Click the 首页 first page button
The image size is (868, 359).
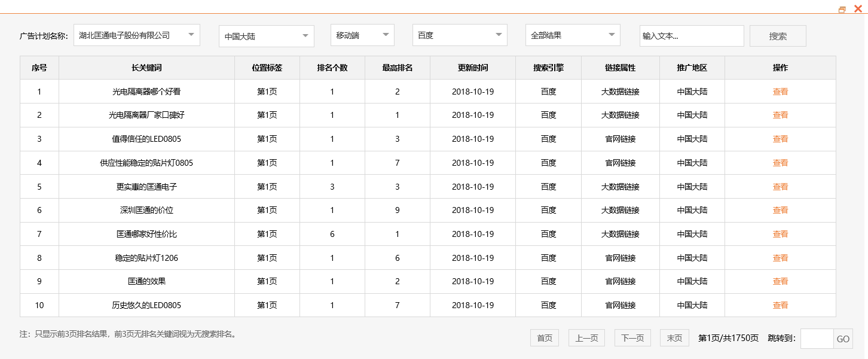543,337
